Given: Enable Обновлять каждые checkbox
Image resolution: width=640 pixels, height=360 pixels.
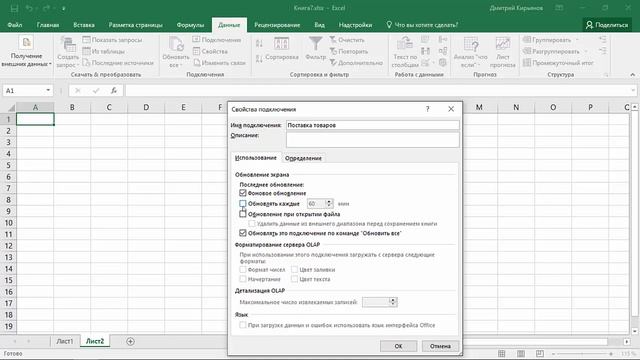Looking at the screenshot, I should coord(243,203).
